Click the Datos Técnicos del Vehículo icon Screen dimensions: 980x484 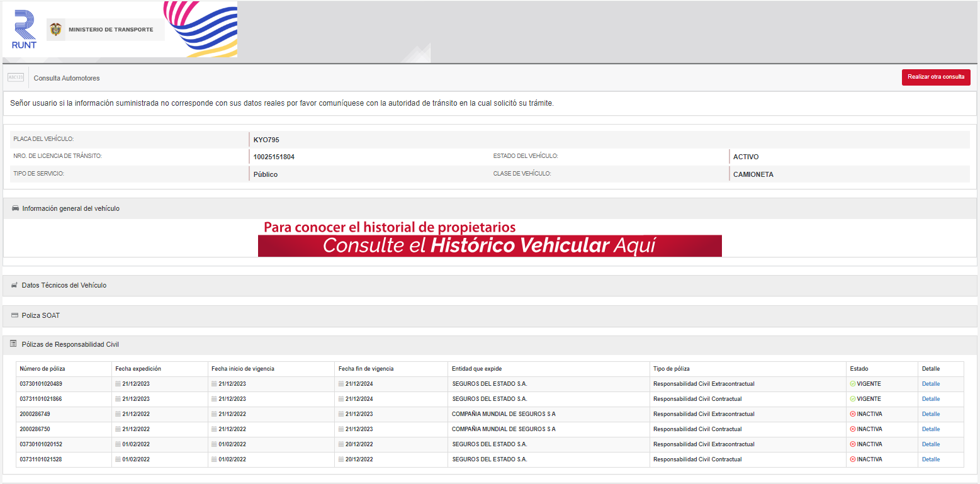coord(15,285)
